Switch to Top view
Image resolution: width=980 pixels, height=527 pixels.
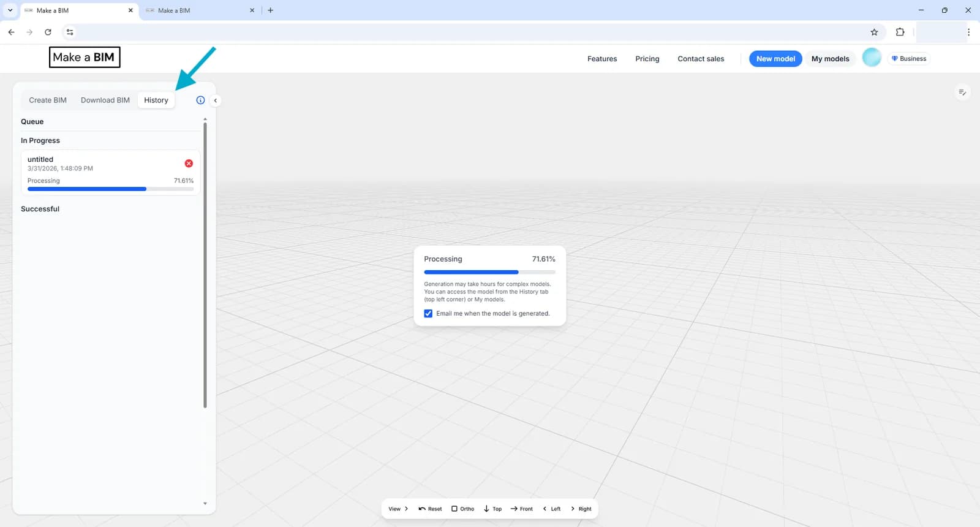(x=492, y=509)
